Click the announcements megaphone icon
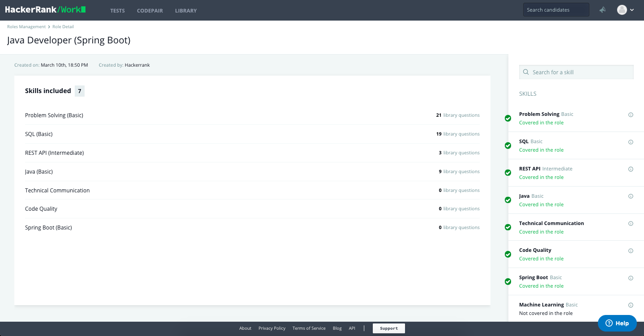The height and width of the screenshot is (336, 644). pyautogui.click(x=603, y=10)
